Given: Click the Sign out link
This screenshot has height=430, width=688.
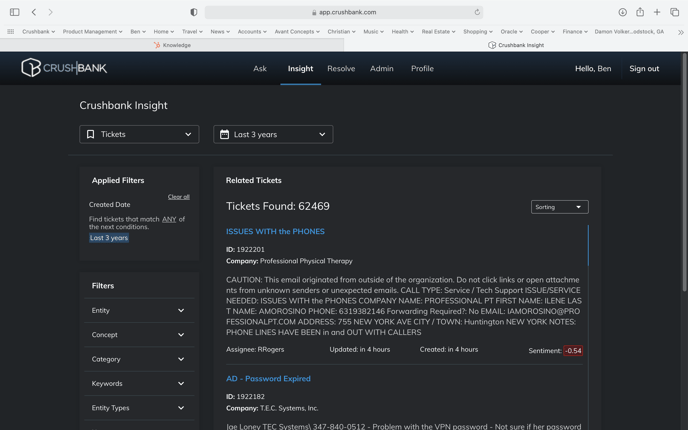Looking at the screenshot, I should coord(644,68).
